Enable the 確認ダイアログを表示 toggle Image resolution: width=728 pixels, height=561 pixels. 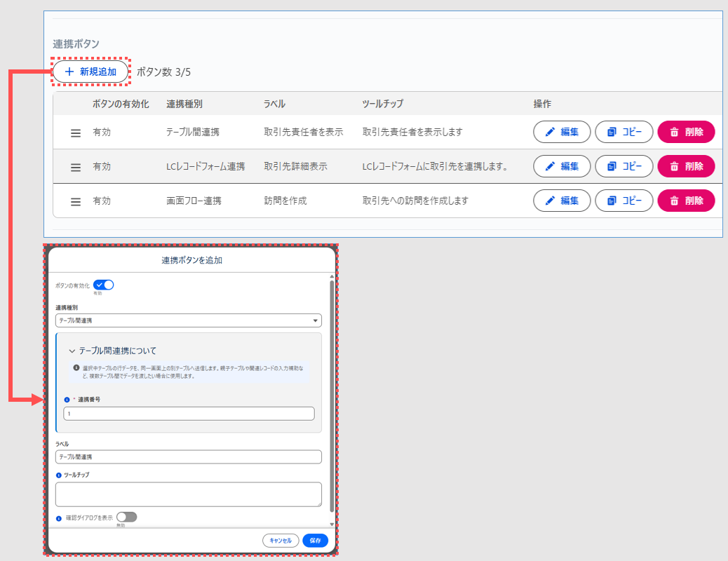pos(127,517)
